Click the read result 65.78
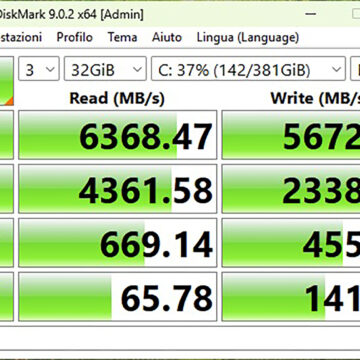 117,297
